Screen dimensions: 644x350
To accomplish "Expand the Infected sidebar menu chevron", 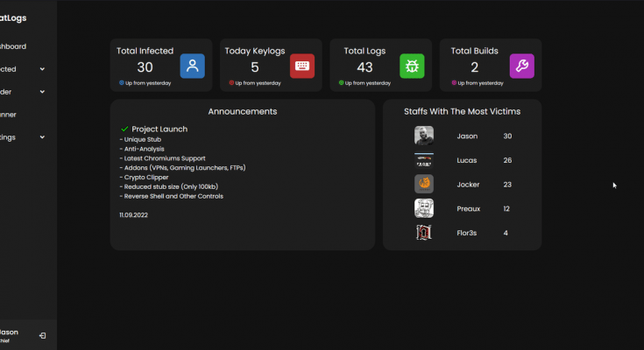I will [42, 69].
